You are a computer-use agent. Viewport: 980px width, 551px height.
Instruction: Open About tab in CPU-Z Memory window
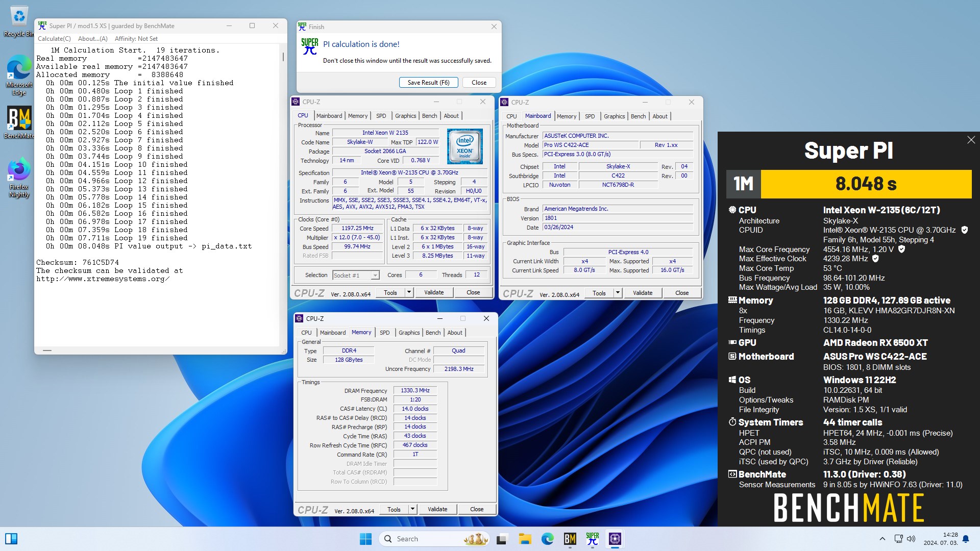pyautogui.click(x=454, y=333)
